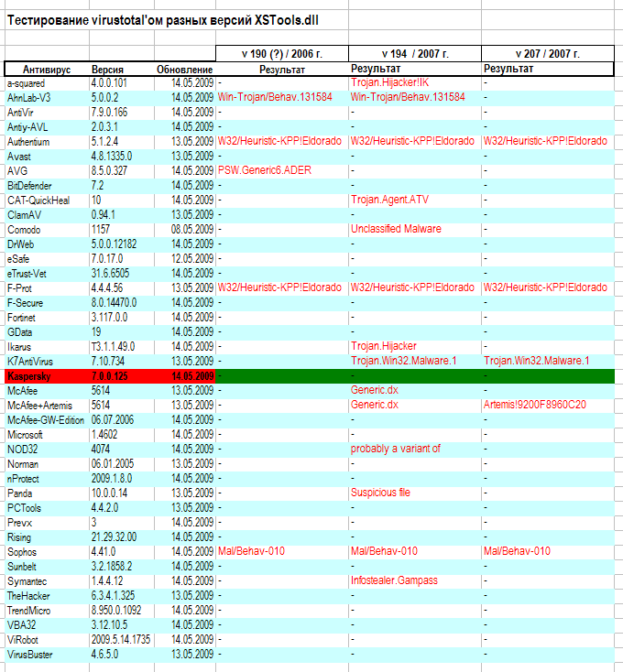Click McAfee's Generic.dx result cell
This screenshot has width=623, height=672.
coord(415,390)
